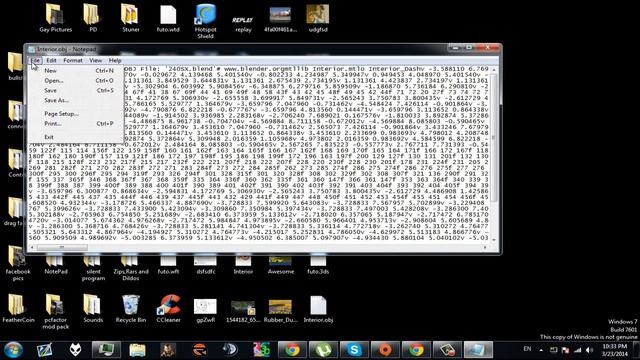Select the pcfactor mod pack folder
The height and width of the screenshot is (360, 640).
pyautogui.click(x=56, y=311)
